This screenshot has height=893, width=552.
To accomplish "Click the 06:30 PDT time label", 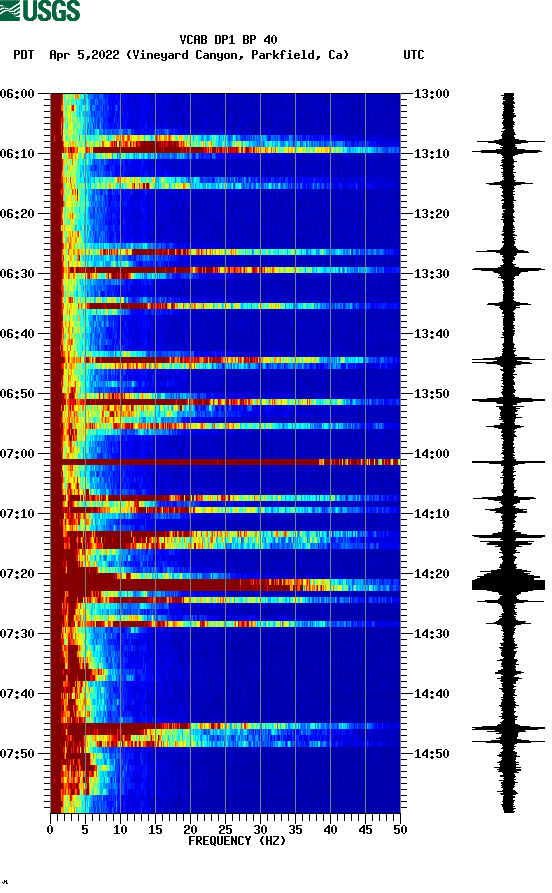I will 17,274.
